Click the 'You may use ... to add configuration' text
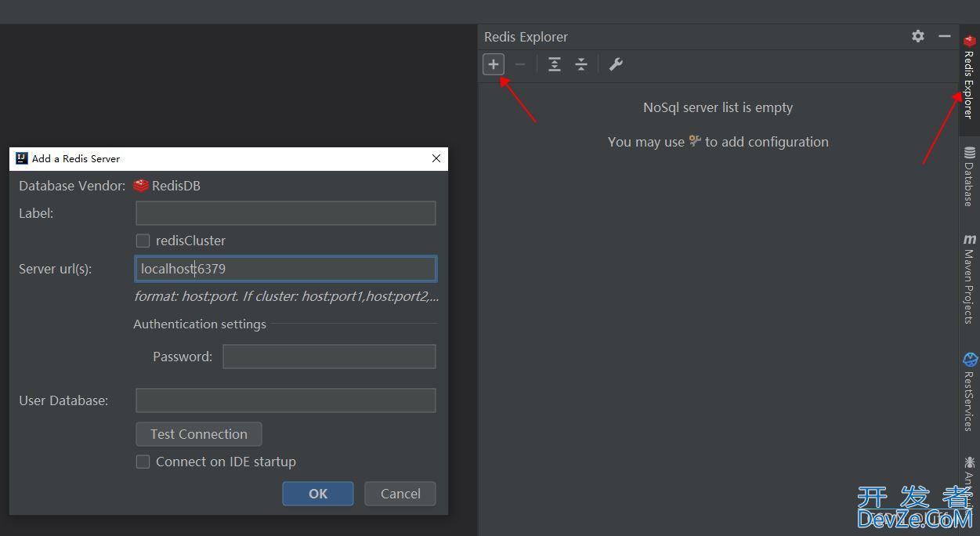This screenshot has height=536, width=980. (718, 142)
